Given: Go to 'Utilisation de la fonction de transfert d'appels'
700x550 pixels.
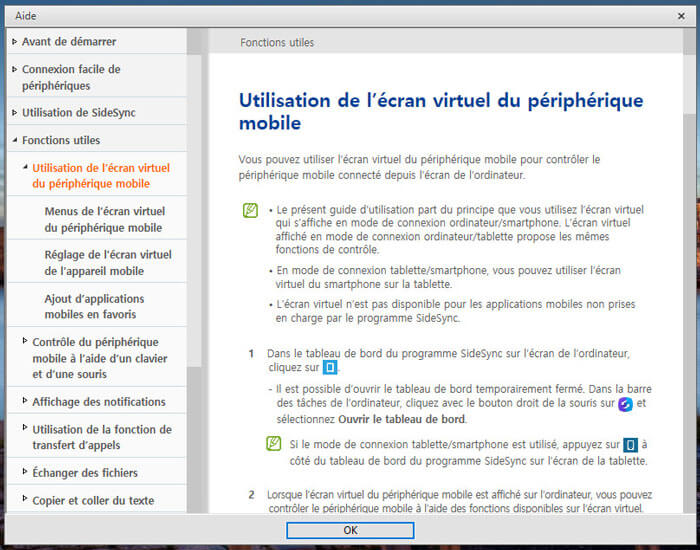Looking at the screenshot, I should coord(102,437).
